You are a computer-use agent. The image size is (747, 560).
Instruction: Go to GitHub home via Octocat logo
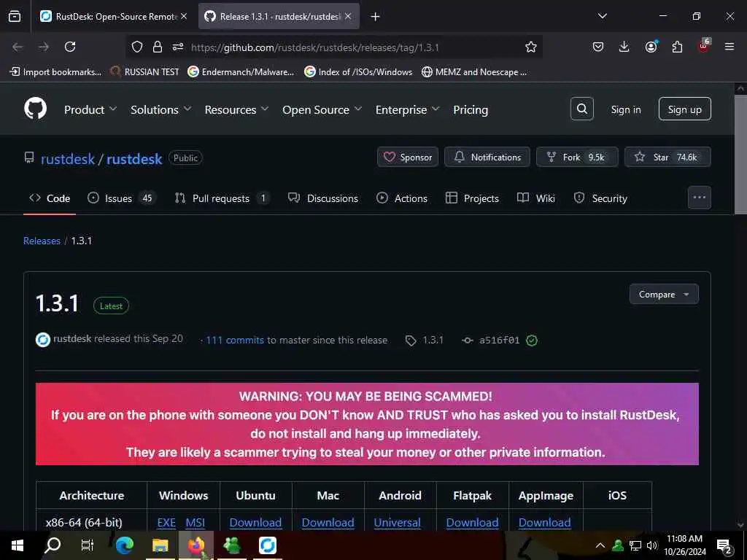(x=35, y=109)
